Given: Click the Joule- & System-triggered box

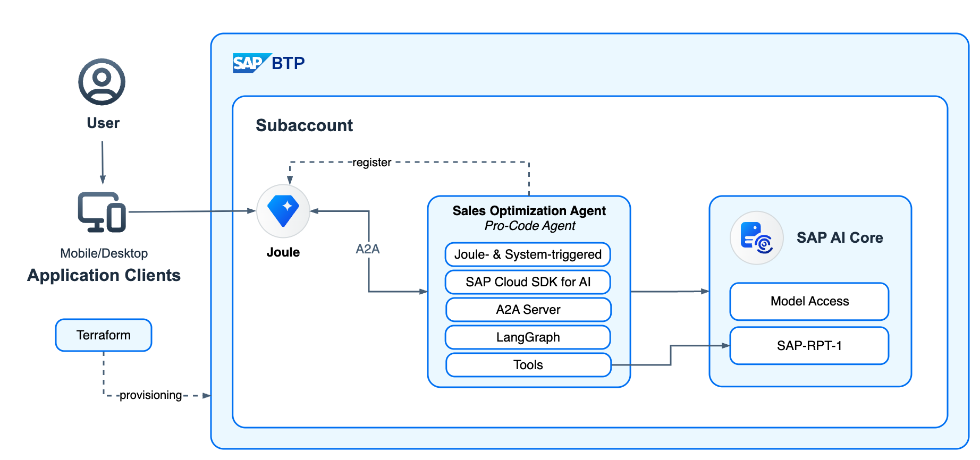Looking at the screenshot, I should coord(528,254).
